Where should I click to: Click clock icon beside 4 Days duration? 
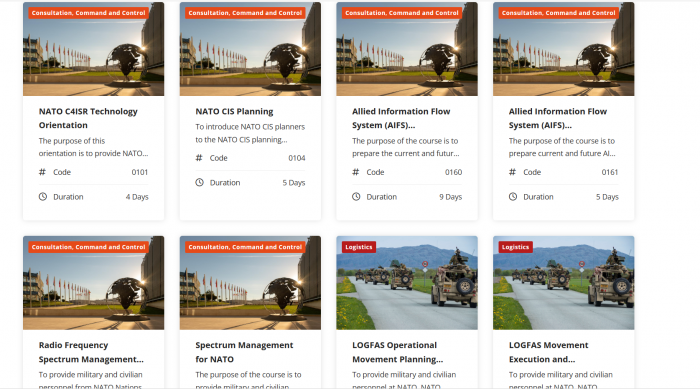click(x=43, y=197)
